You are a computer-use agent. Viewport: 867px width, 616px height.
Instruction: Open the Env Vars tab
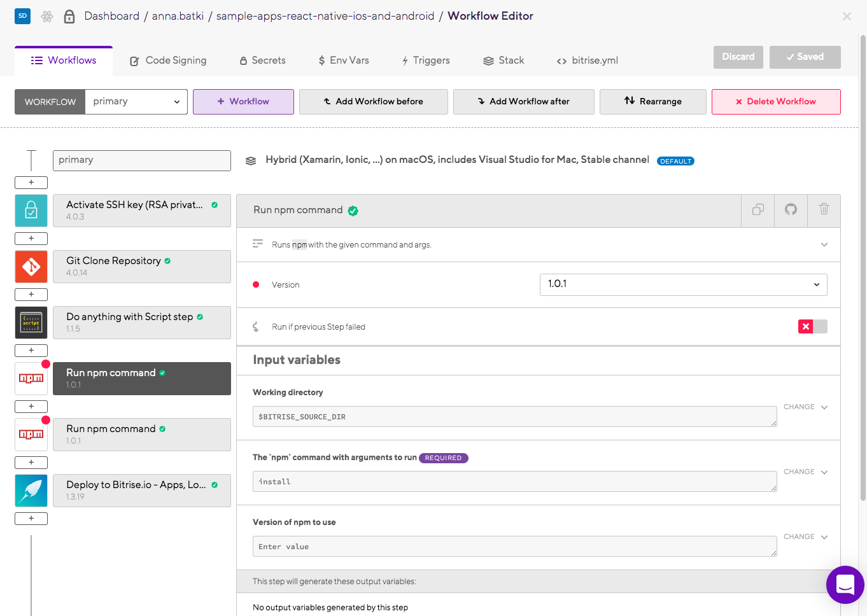344,60
